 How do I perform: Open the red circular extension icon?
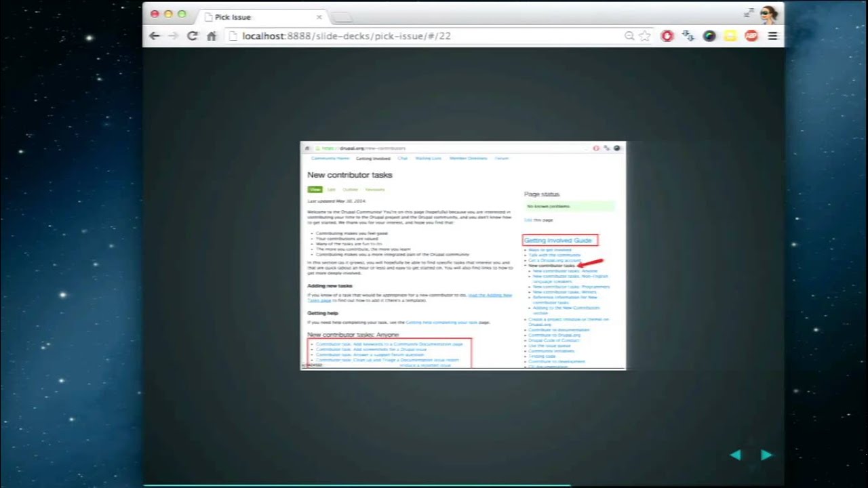pos(667,36)
